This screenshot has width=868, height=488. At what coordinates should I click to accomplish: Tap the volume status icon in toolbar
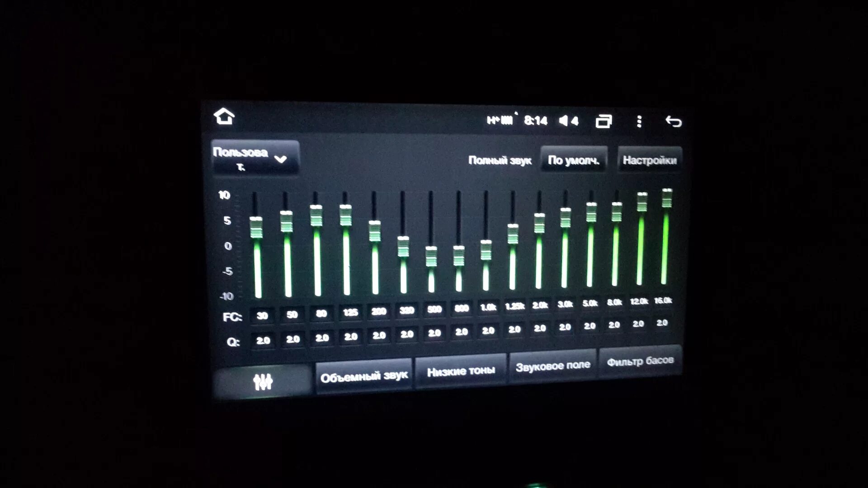coord(569,122)
